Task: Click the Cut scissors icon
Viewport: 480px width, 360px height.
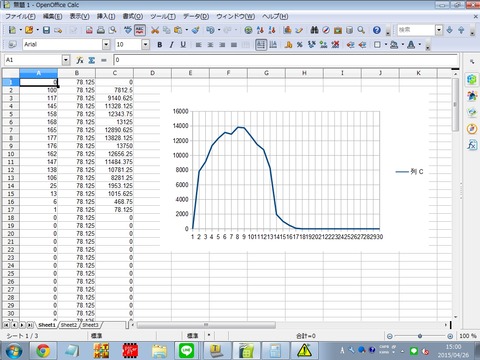Action: [x=155, y=30]
